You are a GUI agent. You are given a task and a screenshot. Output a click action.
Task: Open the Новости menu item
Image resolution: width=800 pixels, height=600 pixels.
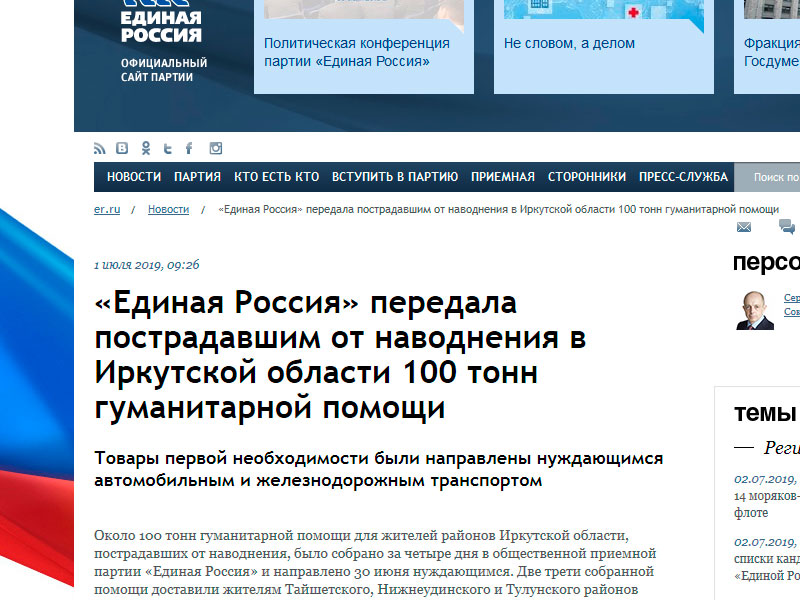134,177
